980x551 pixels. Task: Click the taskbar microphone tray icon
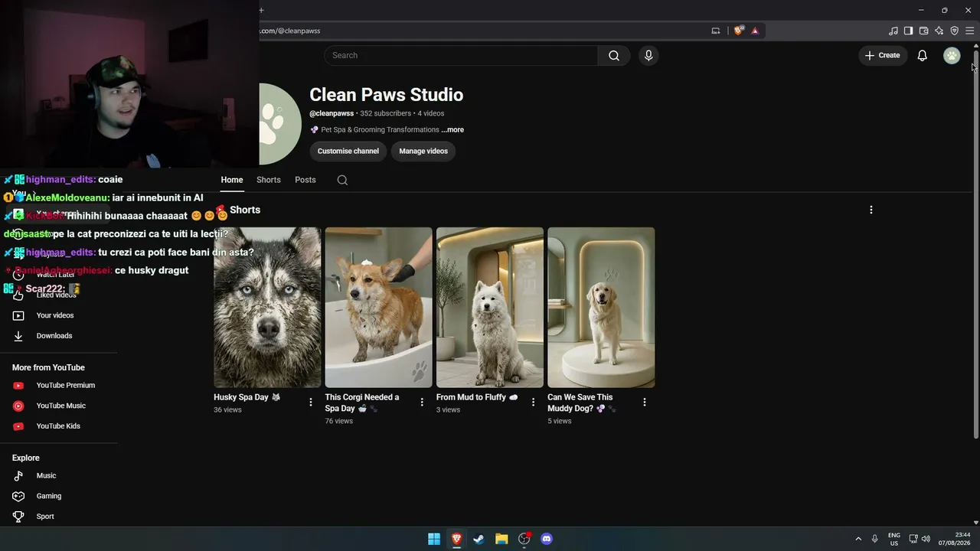pyautogui.click(x=875, y=539)
